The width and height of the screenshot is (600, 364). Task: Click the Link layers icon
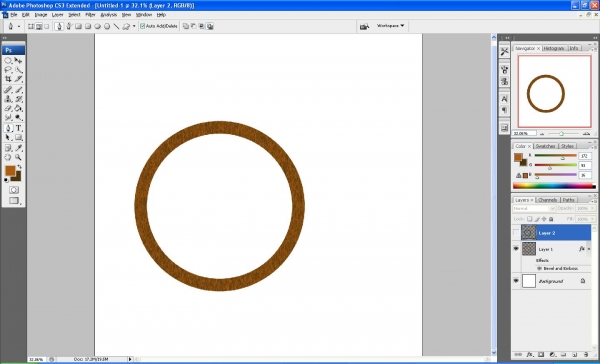[x=518, y=355]
